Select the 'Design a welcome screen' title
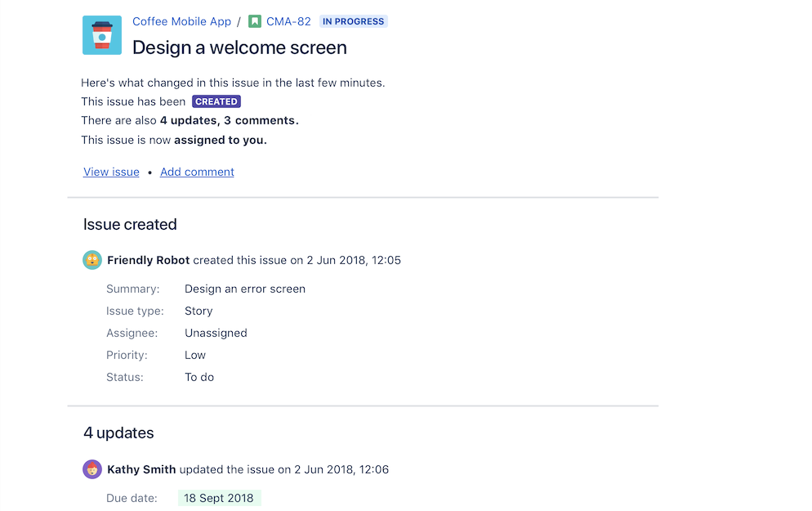The image size is (812, 511). 239,47
